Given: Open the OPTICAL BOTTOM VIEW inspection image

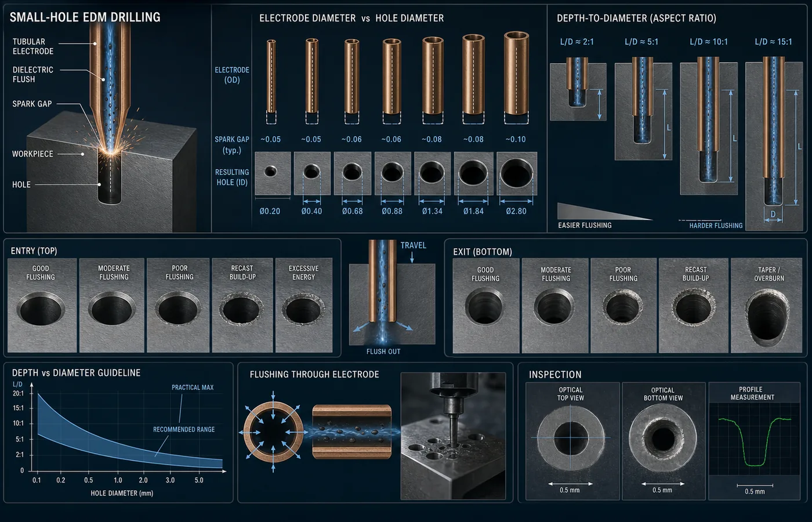Looking at the screenshot, I should click(663, 441).
